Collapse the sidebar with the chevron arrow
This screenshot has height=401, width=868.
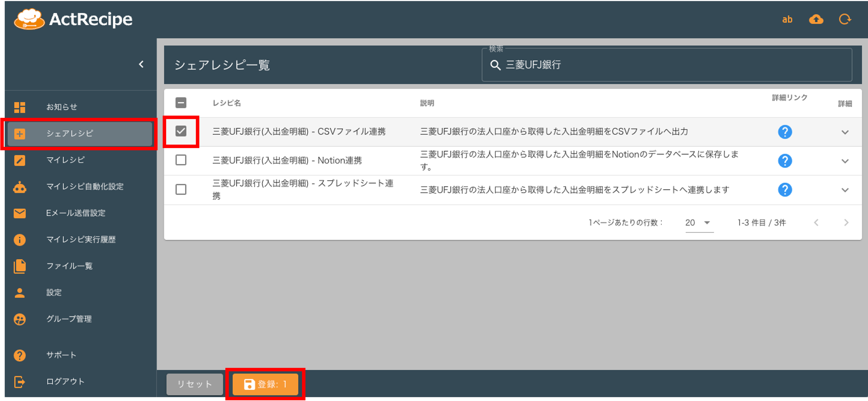[x=142, y=64]
